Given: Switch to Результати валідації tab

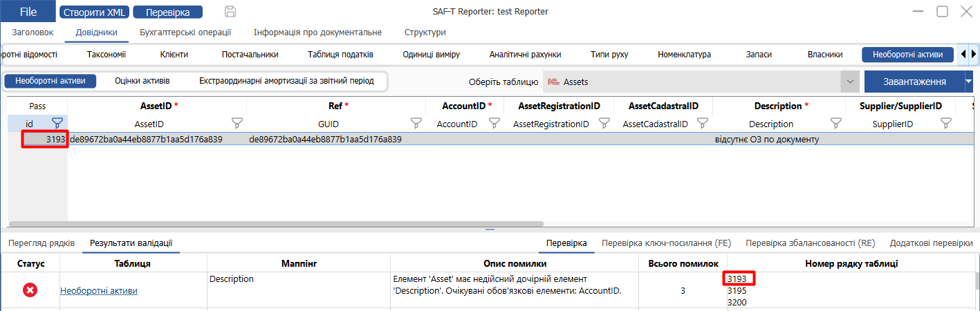Looking at the screenshot, I should [x=131, y=243].
